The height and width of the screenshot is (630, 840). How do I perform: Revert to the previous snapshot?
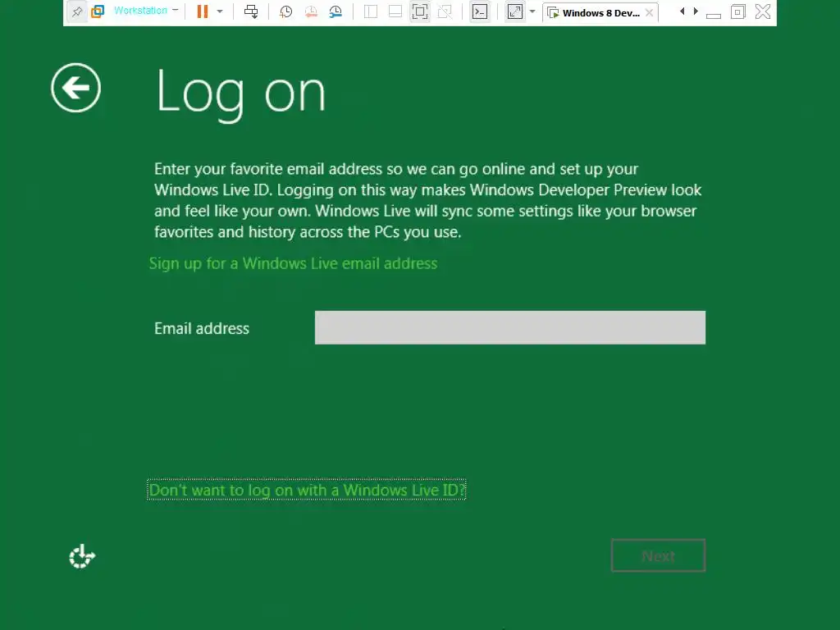pos(311,11)
